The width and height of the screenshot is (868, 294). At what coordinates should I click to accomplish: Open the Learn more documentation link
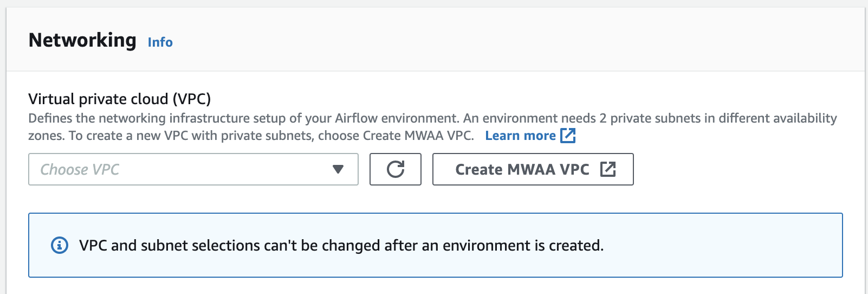[520, 136]
